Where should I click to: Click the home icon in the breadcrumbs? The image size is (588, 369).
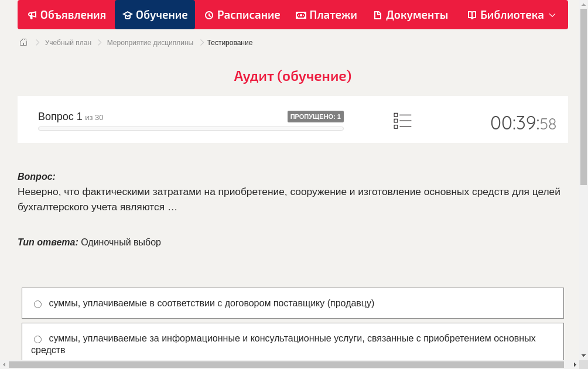[23, 42]
